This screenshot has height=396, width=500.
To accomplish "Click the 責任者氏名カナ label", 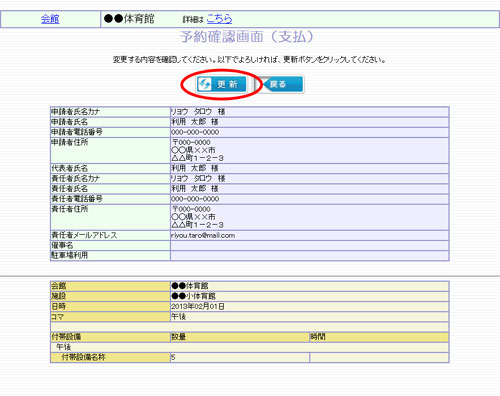I will coord(75,178).
